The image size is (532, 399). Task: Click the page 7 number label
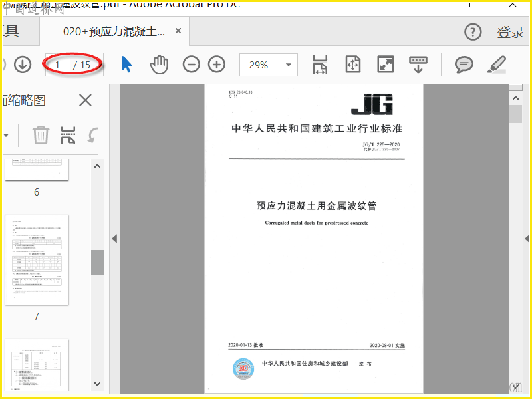(37, 317)
